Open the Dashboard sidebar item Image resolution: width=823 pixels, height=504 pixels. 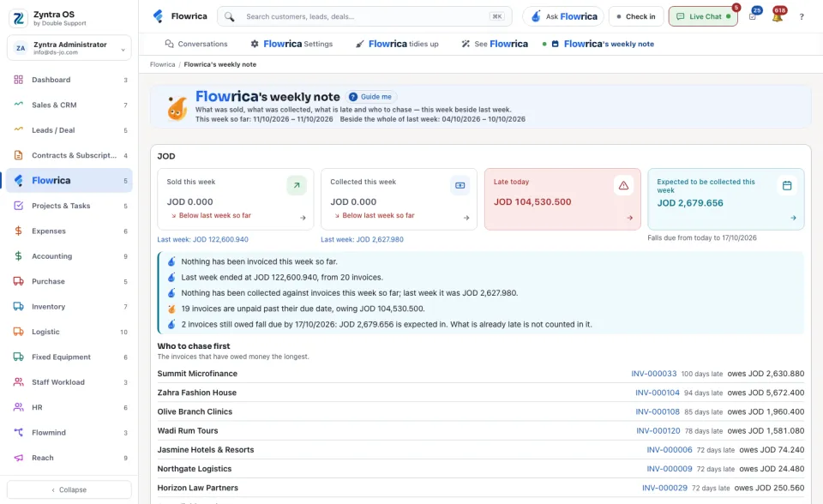pyautogui.click(x=69, y=80)
